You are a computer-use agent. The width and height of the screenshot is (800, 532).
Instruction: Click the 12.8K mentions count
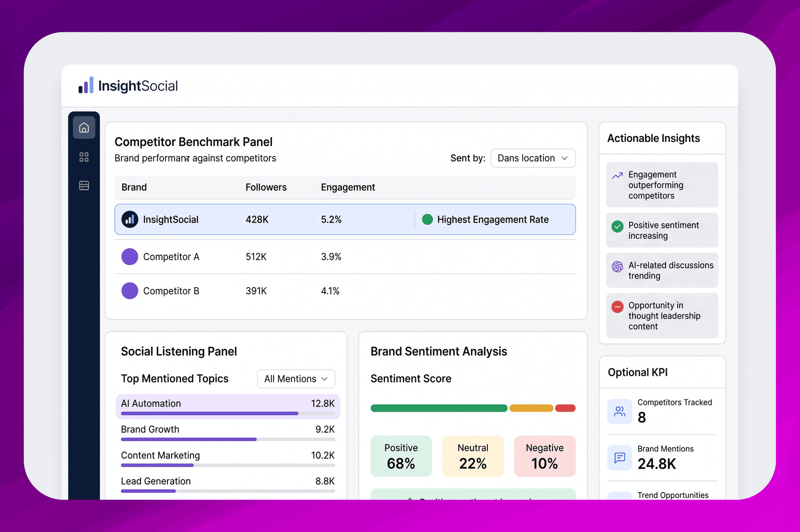(323, 403)
